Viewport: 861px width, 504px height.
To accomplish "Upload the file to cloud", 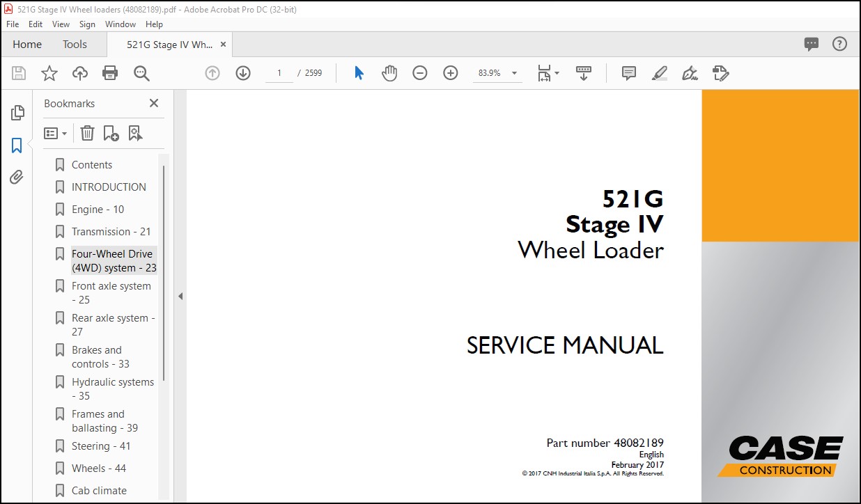I will (80, 73).
